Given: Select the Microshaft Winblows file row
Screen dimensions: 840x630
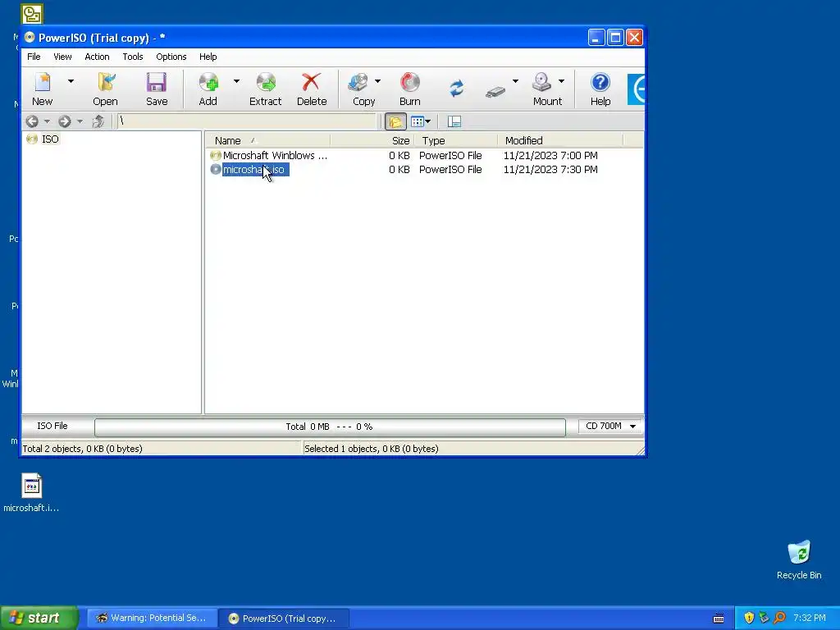Looking at the screenshot, I should click(x=423, y=155).
